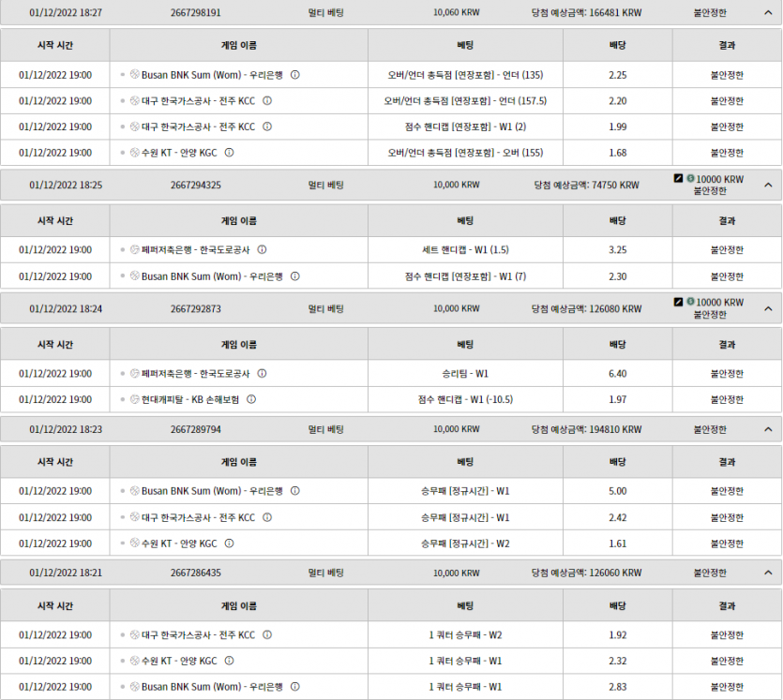Select bet ID 2667286435

196,573
